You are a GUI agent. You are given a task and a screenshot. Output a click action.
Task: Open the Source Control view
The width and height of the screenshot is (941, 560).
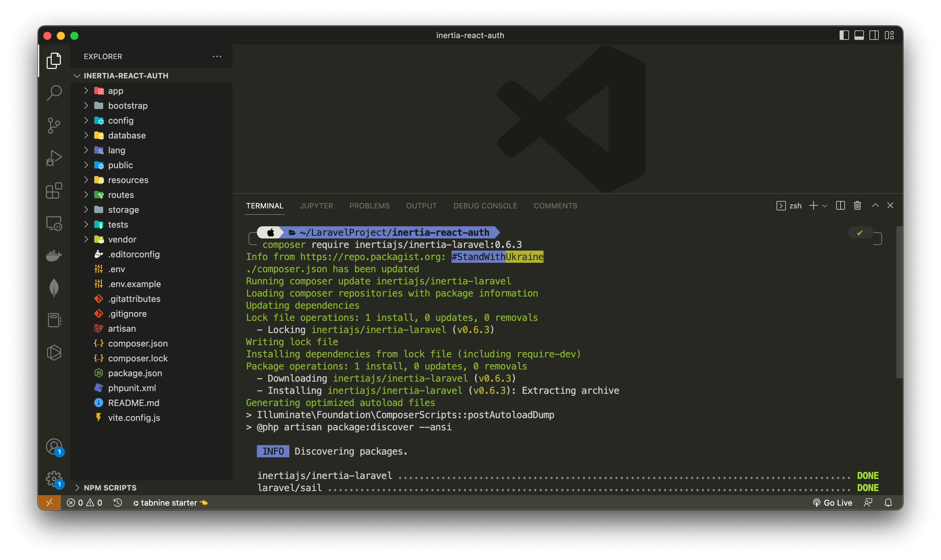(54, 125)
